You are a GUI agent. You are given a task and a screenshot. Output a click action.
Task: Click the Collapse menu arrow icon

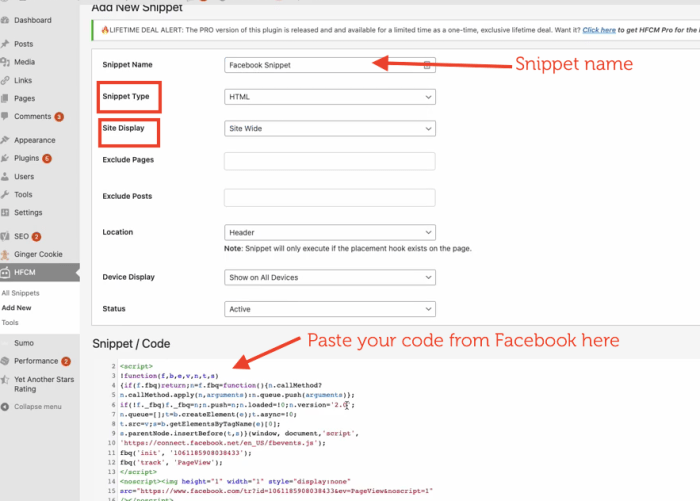(x=5, y=407)
